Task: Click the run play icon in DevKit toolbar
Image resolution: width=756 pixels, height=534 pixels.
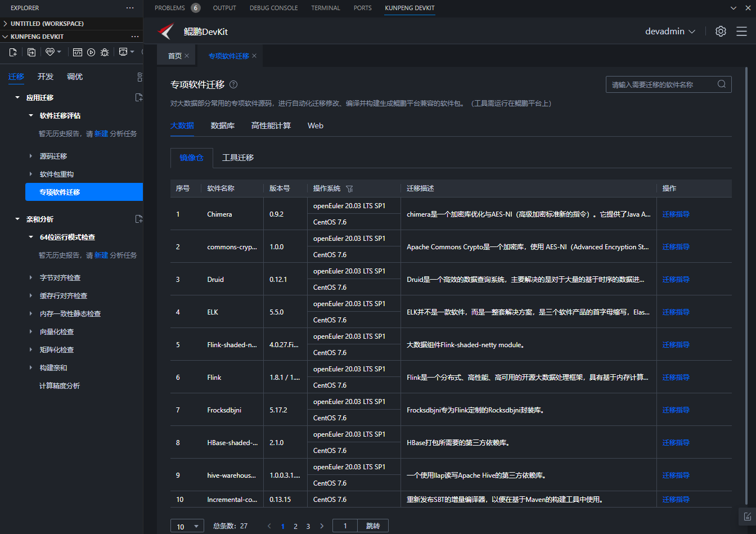Action: [x=91, y=52]
